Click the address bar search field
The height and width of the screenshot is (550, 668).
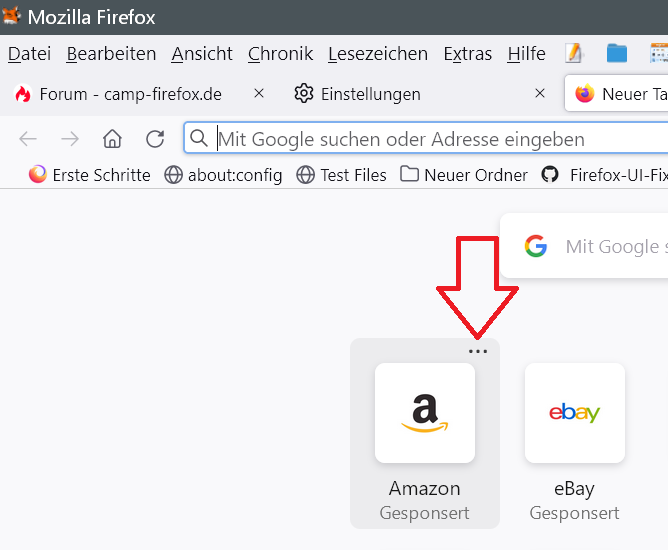pyautogui.click(x=420, y=139)
